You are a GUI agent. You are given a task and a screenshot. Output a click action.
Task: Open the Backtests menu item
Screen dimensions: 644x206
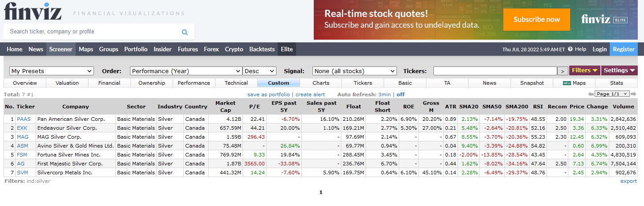(x=262, y=49)
